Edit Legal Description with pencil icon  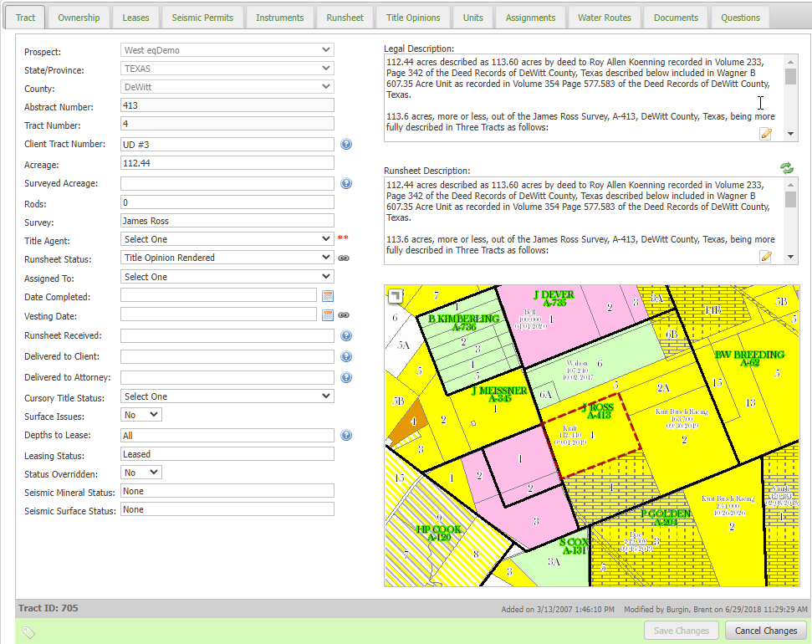point(765,133)
